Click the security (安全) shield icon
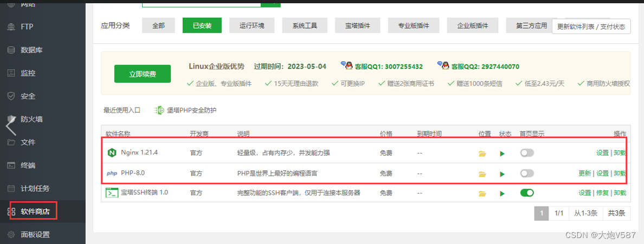The height and width of the screenshot is (244, 644). (x=11, y=96)
